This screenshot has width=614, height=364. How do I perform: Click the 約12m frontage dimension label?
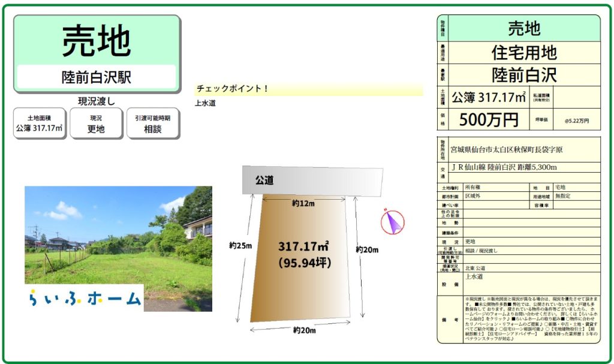click(303, 203)
